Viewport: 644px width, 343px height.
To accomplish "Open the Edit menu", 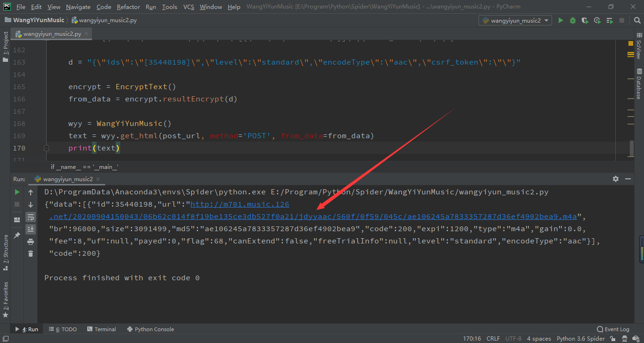I will (36, 7).
